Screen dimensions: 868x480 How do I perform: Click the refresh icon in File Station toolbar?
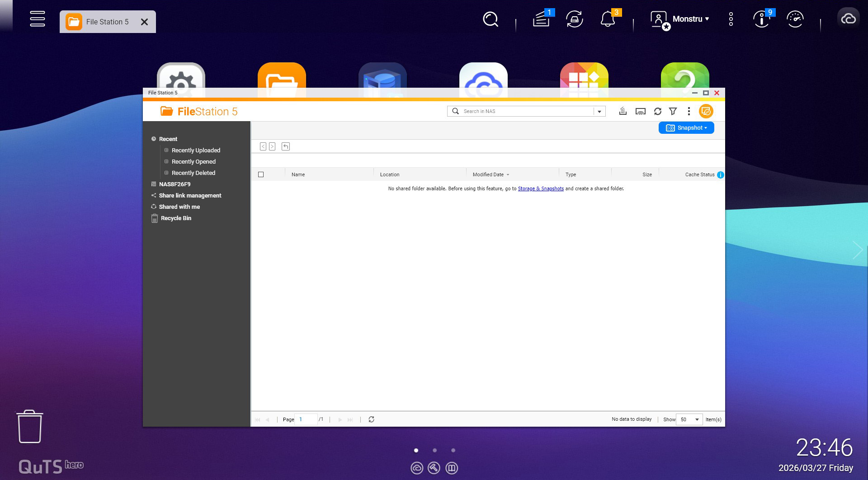pos(657,111)
